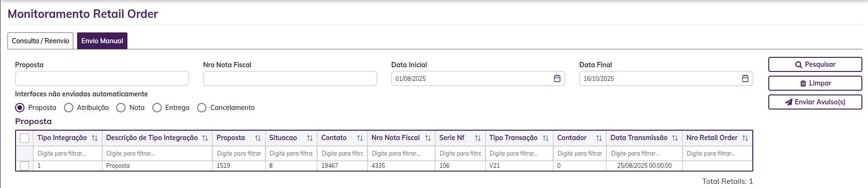The image size is (868, 188).
Task: Switch to the Consulta / Reenvio tab
Action: (x=40, y=41)
